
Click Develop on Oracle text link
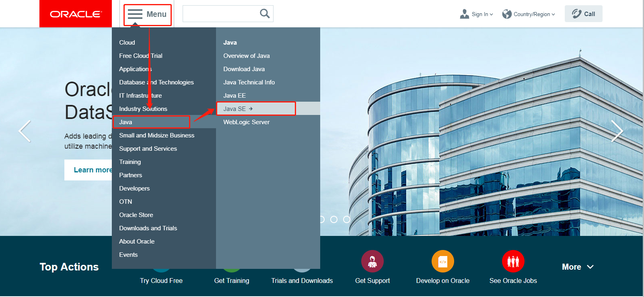pyautogui.click(x=443, y=281)
